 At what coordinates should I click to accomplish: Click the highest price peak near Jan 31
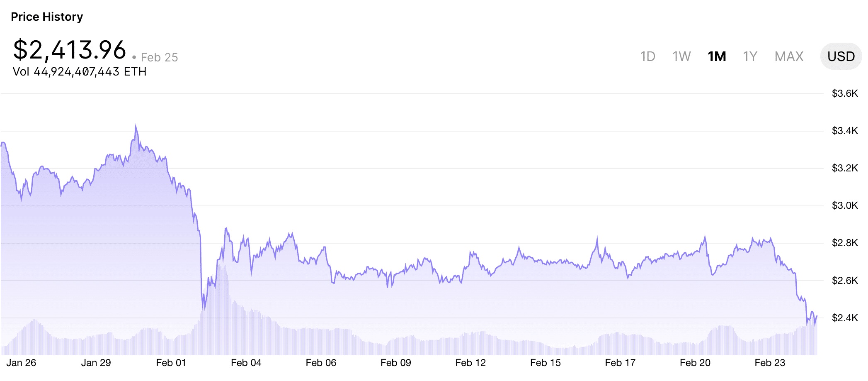(136, 125)
